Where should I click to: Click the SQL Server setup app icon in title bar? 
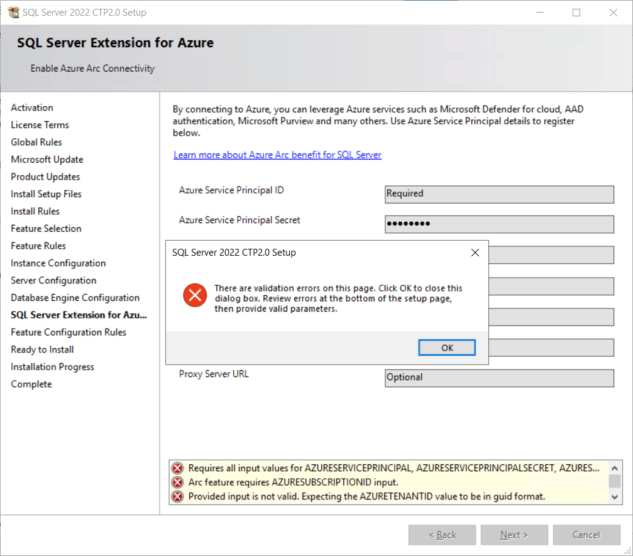(x=14, y=13)
